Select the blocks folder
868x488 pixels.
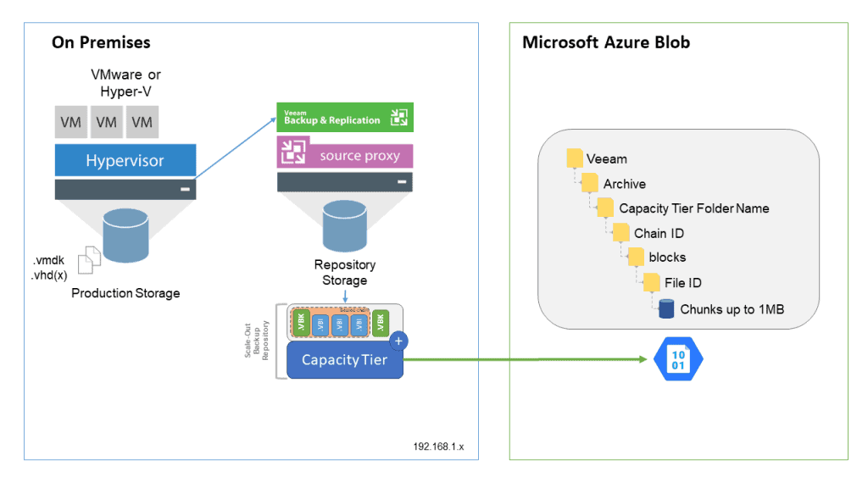pos(636,257)
